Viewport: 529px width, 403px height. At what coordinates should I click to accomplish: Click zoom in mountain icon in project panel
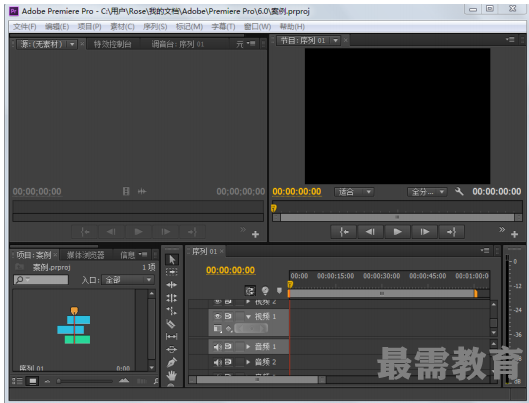[x=124, y=381]
